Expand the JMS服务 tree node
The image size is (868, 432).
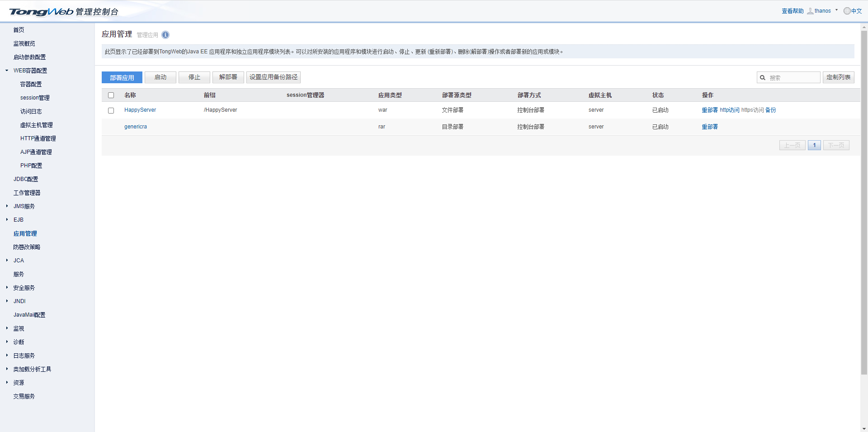coord(7,206)
